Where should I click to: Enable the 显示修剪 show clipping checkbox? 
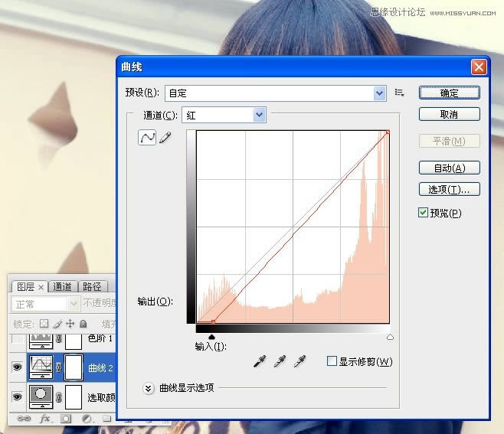click(332, 361)
